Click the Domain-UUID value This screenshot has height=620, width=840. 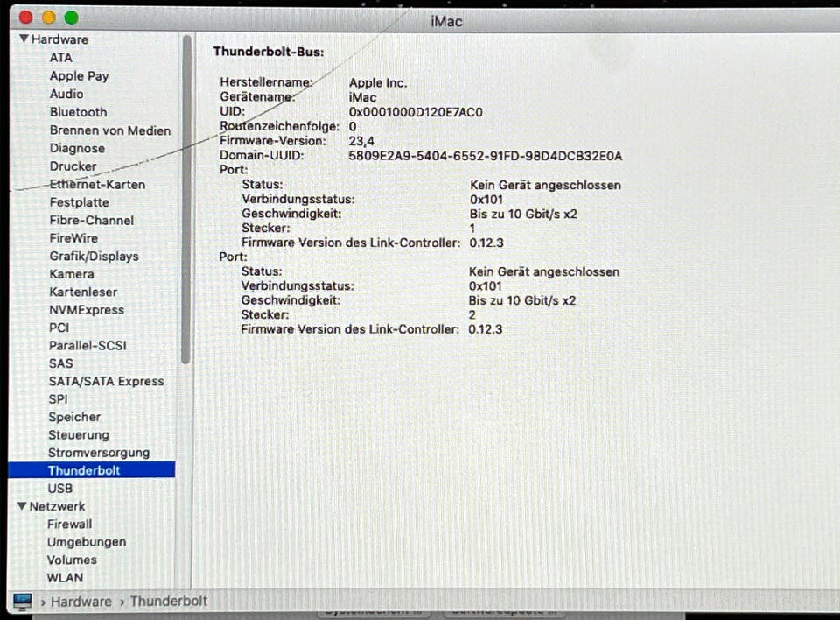pyautogui.click(x=486, y=156)
